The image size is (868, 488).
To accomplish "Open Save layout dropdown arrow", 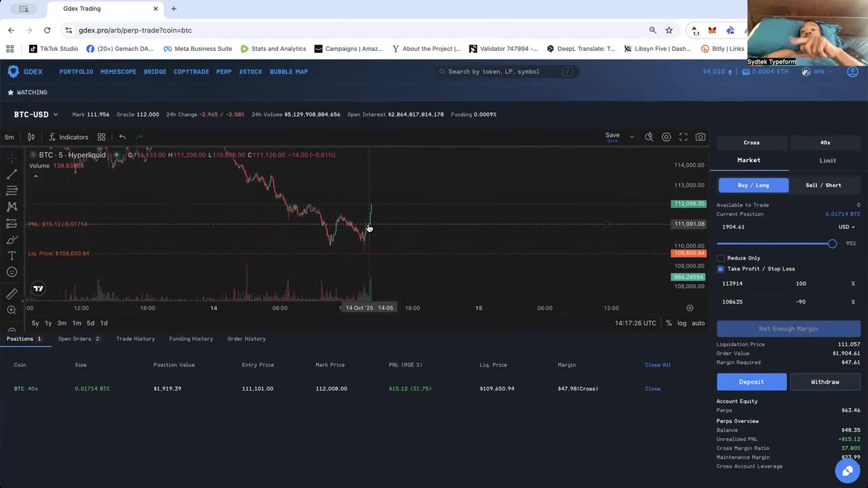I will point(631,137).
